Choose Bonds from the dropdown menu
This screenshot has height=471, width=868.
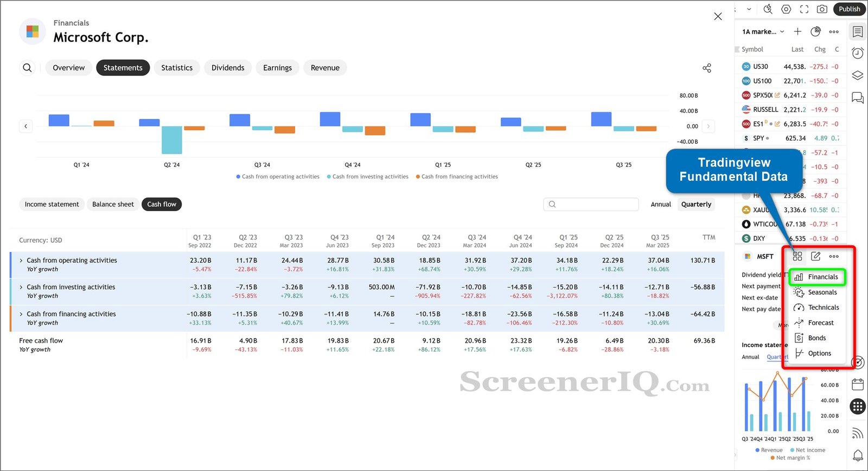pyautogui.click(x=816, y=338)
